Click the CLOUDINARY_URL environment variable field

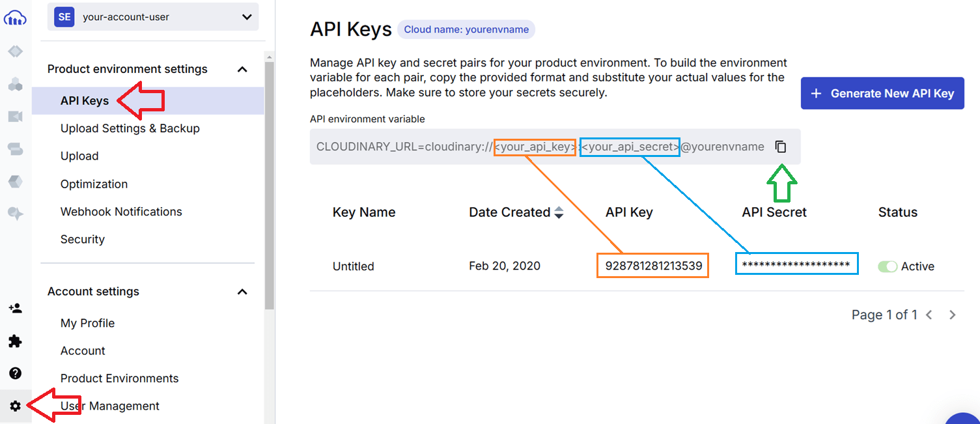555,147
